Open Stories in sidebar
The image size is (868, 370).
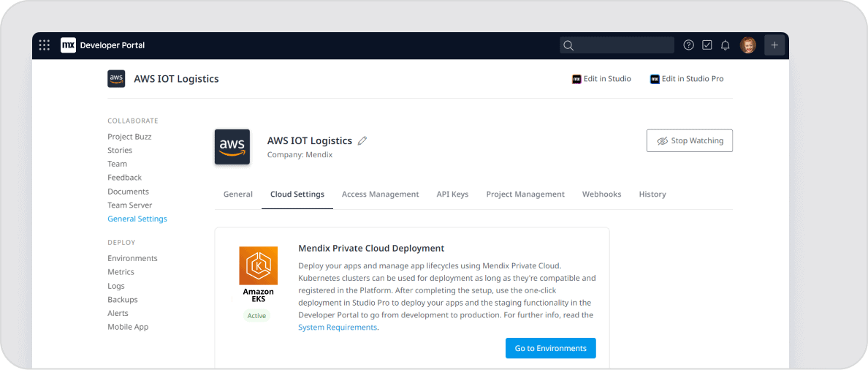120,150
